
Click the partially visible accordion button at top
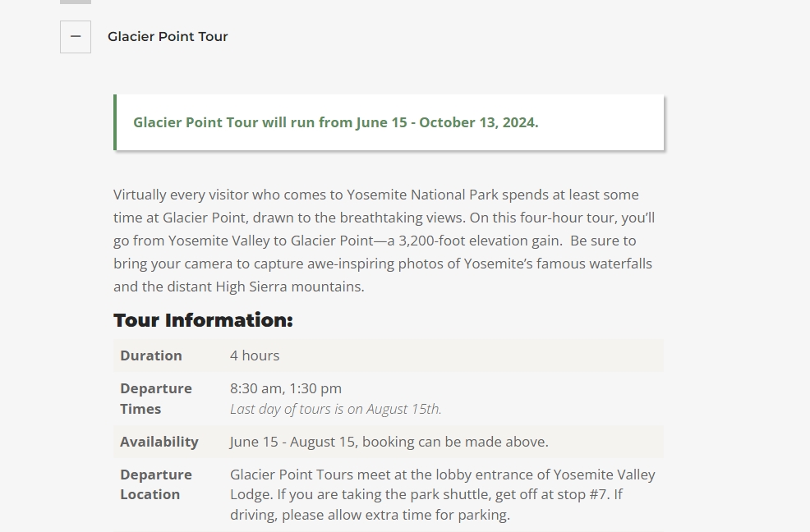(x=76, y=2)
